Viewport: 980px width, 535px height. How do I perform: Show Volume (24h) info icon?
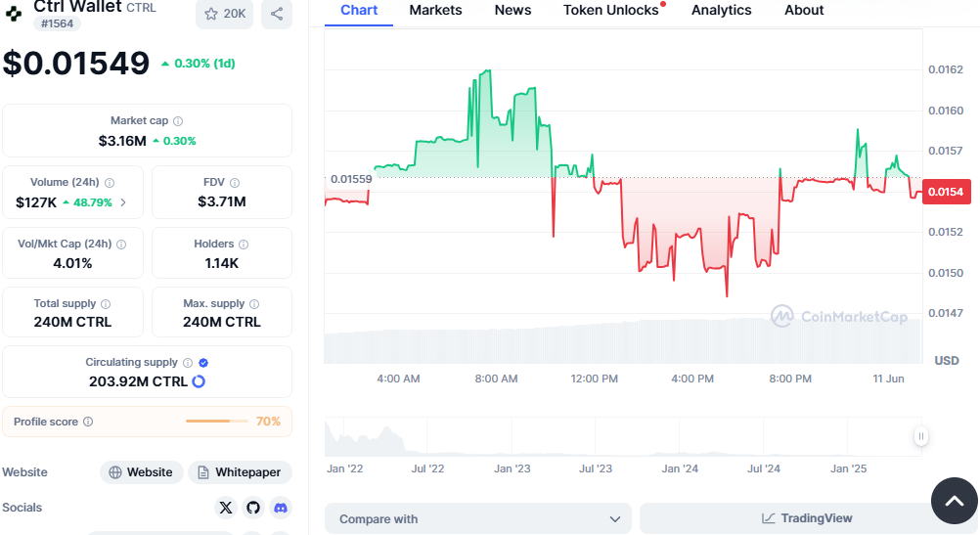[x=110, y=183]
